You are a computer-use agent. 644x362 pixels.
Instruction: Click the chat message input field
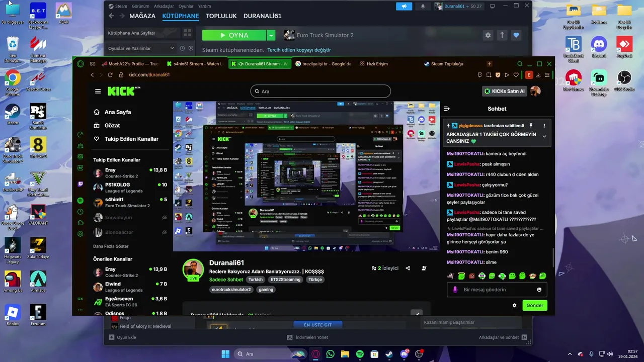click(x=497, y=290)
